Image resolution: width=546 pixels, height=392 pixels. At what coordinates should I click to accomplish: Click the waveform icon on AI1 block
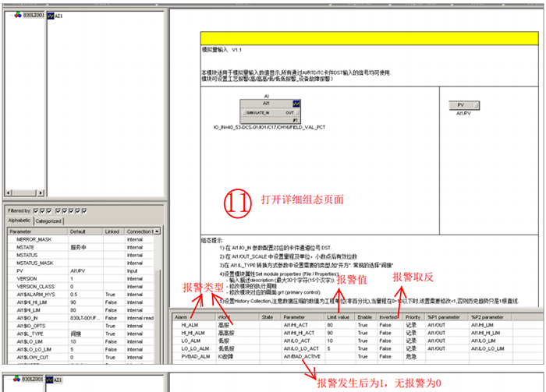[x=295, y=103]
